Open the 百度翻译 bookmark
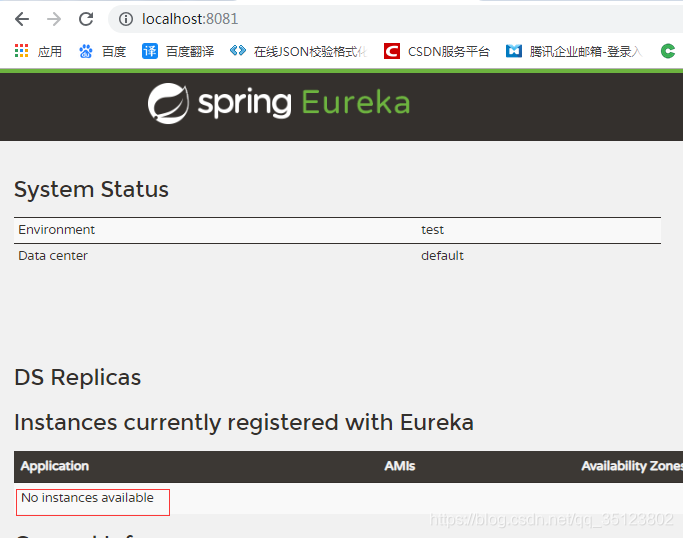The height and width of the screenshot is (538, 683). pos(178,51)
